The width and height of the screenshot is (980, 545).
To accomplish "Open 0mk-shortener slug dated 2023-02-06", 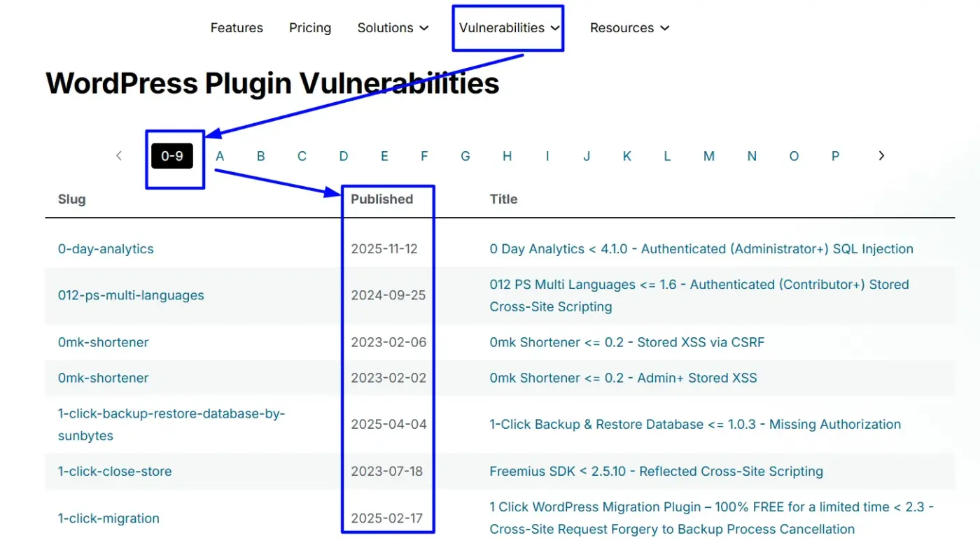I will [104, 342].
